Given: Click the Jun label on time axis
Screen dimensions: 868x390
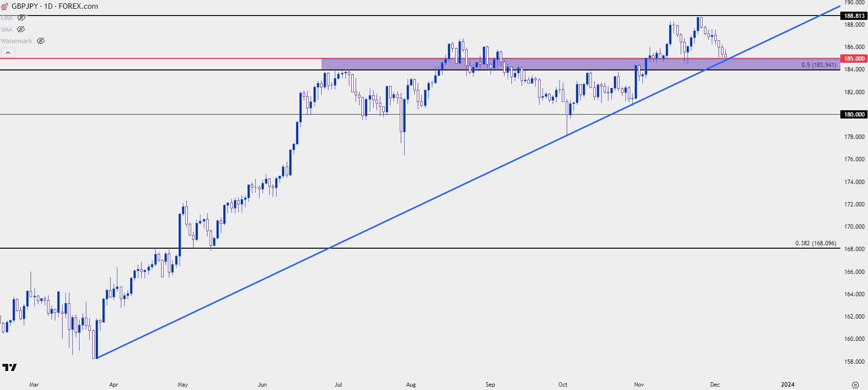Looking at the screenshot, I should click(262, 385).
